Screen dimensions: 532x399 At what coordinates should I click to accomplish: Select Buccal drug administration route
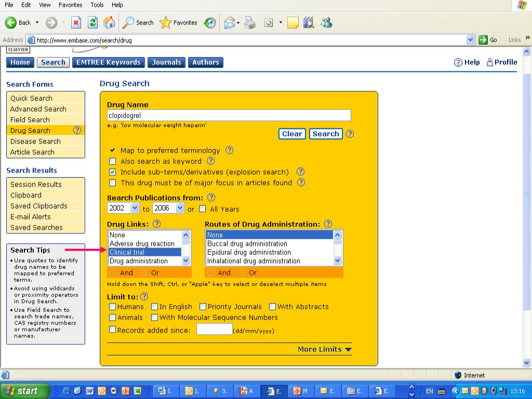coord(269,244)
